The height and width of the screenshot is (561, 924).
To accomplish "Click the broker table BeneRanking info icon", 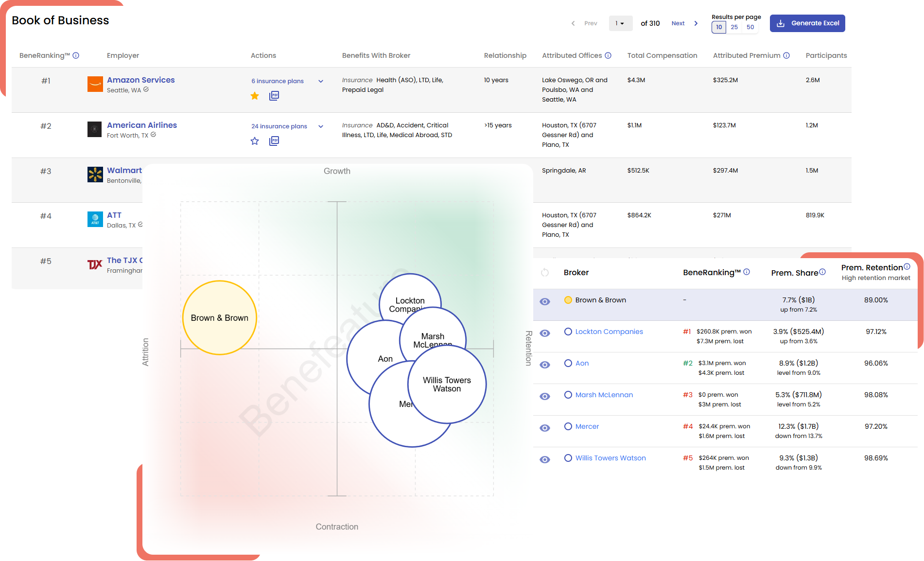I will point(747,272).
